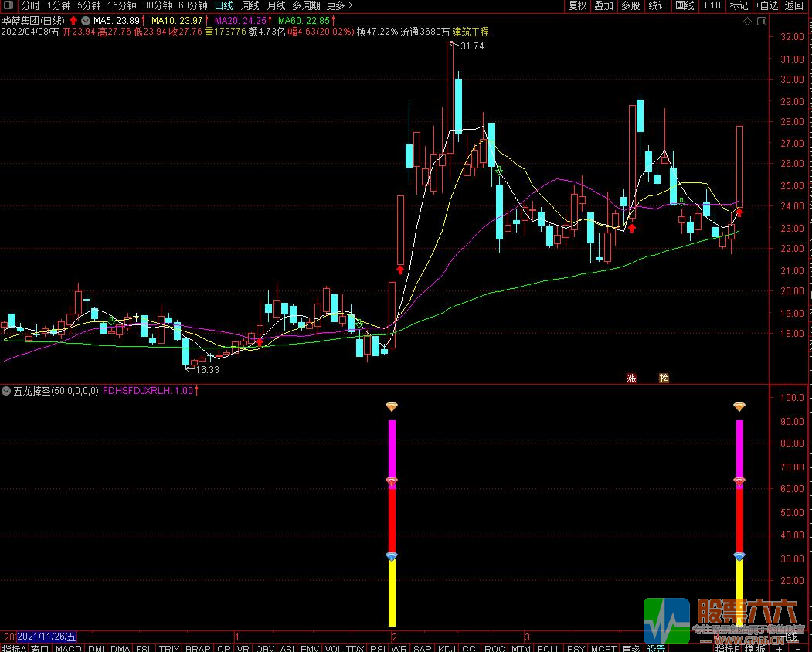Select the MACD indicator tab
The image size is (812, 652).
[68, 648]
